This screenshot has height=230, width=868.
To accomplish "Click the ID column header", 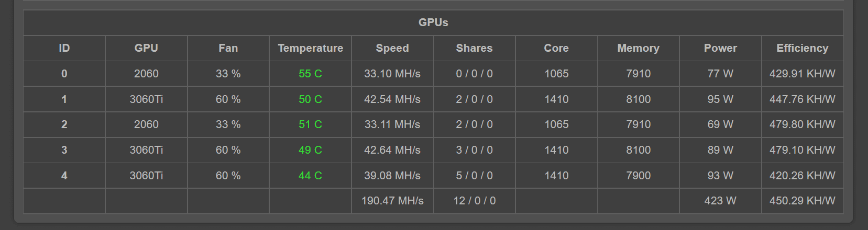I will (x=64, y=48).
